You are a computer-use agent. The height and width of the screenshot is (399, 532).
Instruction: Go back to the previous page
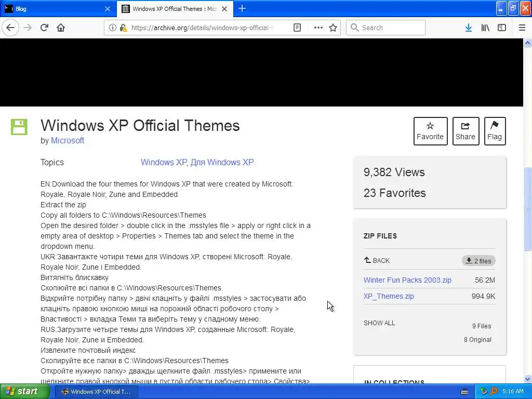pos(10,28)
